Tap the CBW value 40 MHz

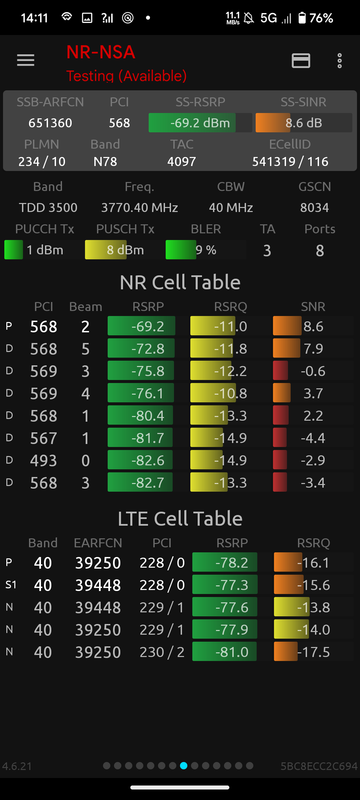click(x=230, y=208)
